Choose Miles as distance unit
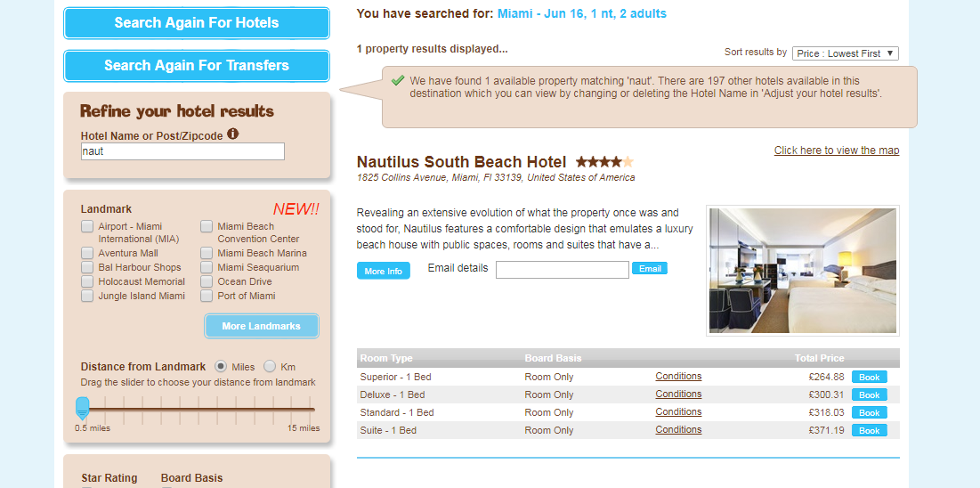The height and width of the screenshot is (488, 980). coord(220,367)
